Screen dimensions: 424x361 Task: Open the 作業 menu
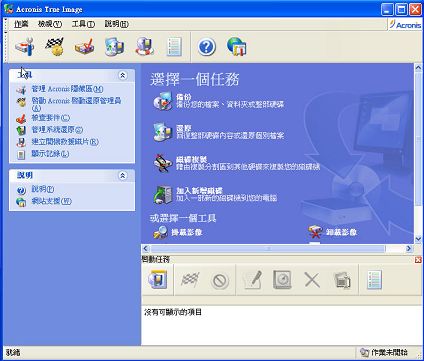[21, 24]
